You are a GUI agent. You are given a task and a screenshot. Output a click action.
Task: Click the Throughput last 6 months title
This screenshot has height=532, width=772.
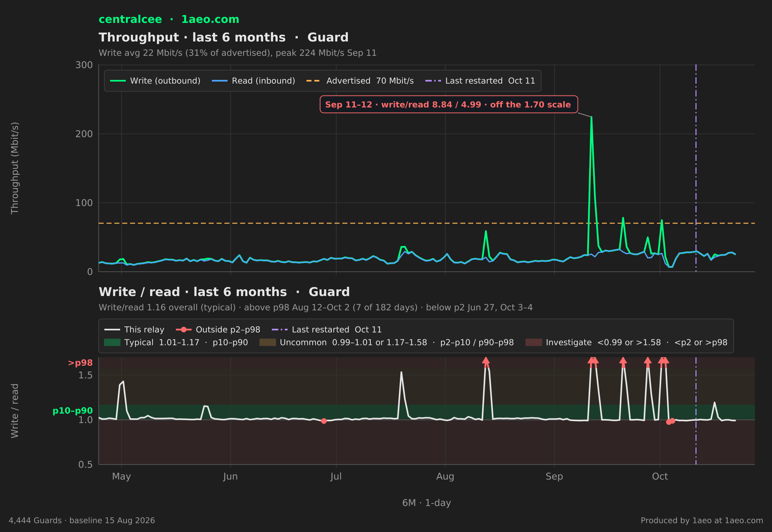click(224, 38)
